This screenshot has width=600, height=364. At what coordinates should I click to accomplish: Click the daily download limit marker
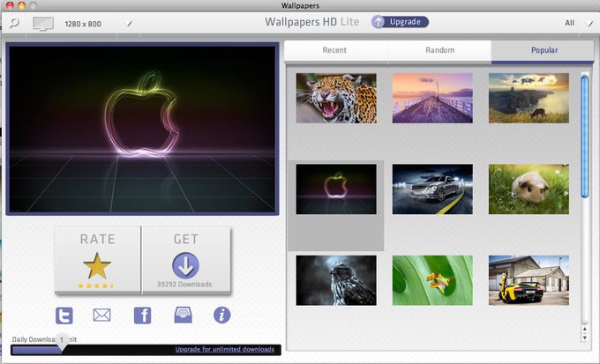[x=62, y=340]
